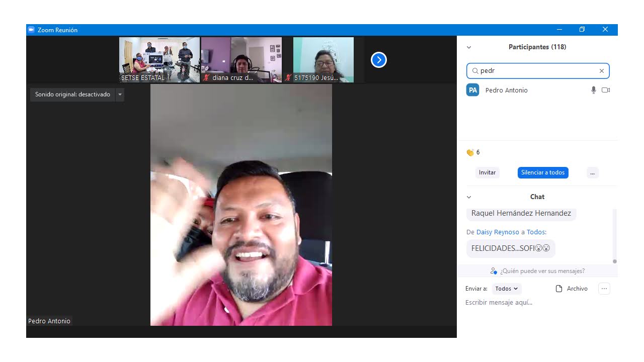Collapse the Participantes panel chevron
This screenshot has height=362, width=644.
[469, 47]
